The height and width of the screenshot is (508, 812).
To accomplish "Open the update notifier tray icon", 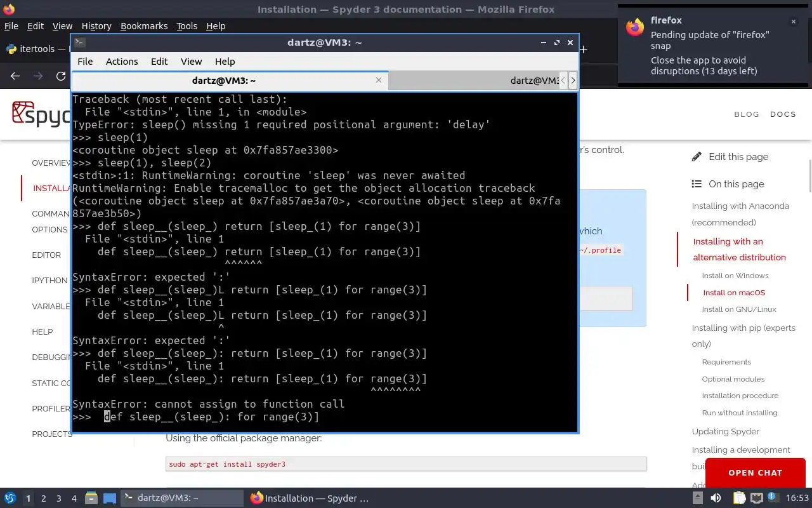I will (773, 498).
